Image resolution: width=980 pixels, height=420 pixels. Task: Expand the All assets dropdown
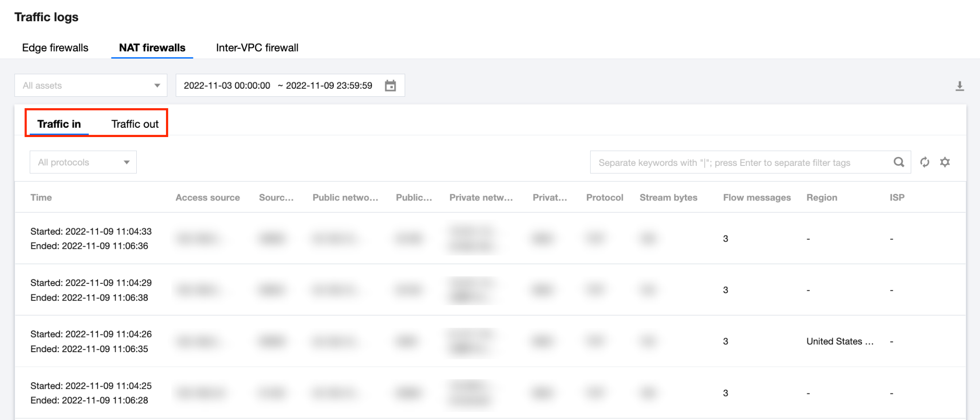(91, 86)
